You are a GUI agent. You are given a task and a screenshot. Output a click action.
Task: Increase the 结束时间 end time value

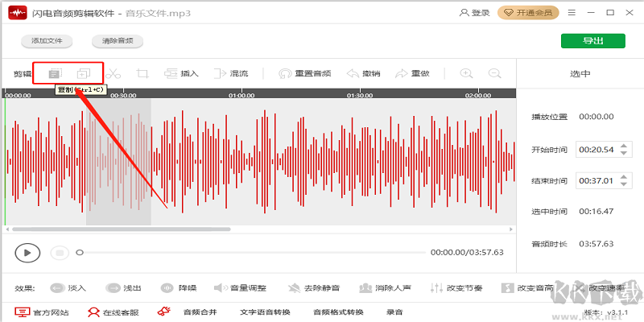coord(623,177)
